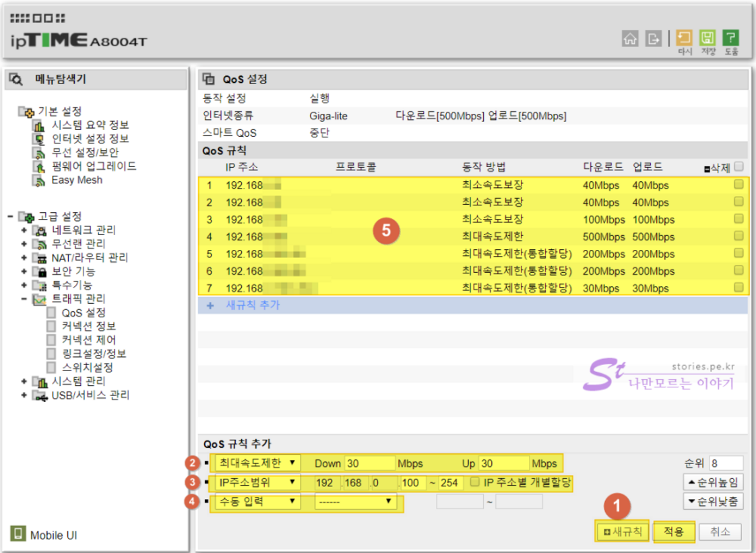756x553 pixels.
Task: Open the 도움 help icon
Action: pos(730,38)
